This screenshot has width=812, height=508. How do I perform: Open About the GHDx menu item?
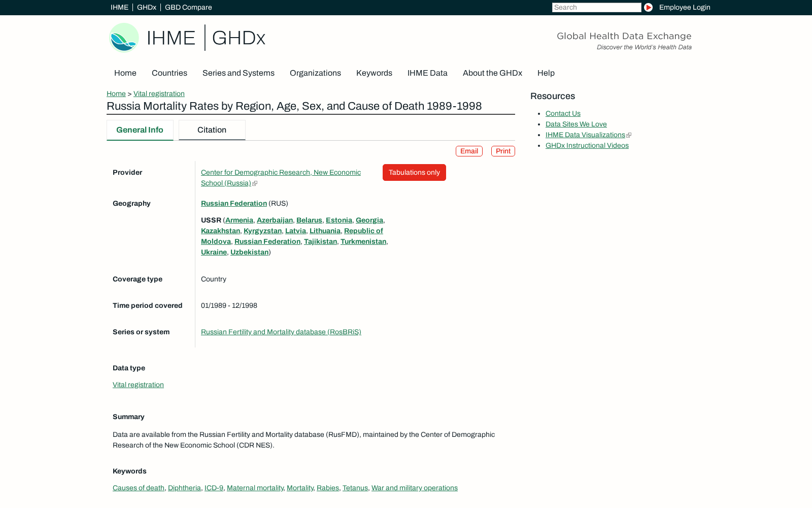(492, 73)
